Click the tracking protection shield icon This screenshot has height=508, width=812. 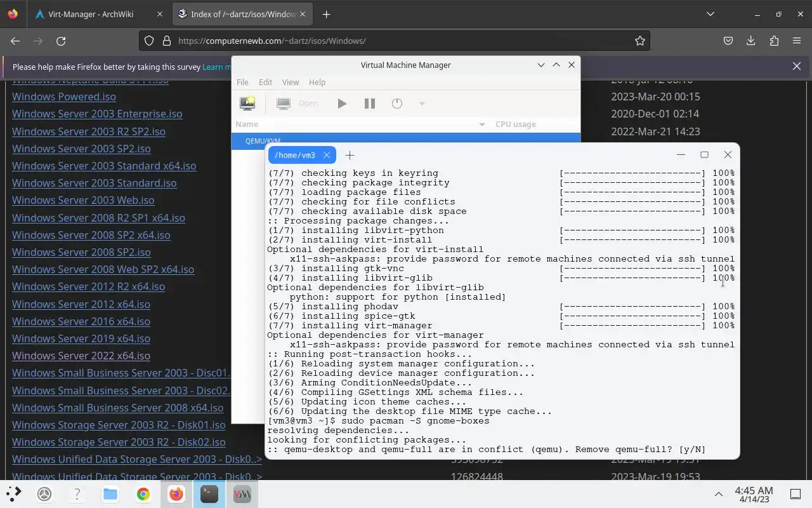point(149,41)
